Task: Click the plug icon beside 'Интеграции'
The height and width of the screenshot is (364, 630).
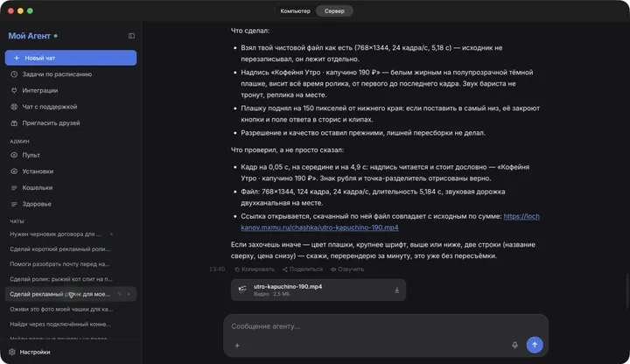Action: [14, 90]
